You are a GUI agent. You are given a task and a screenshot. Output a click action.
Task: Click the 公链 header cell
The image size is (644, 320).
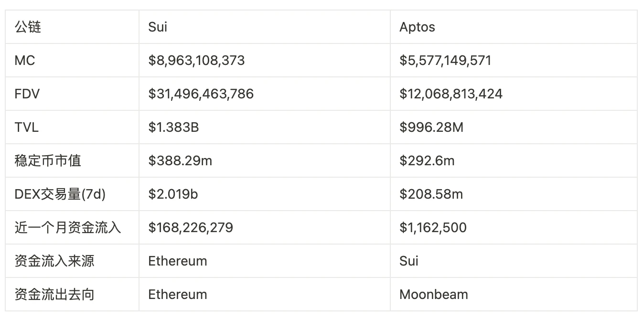pos(28,27)
